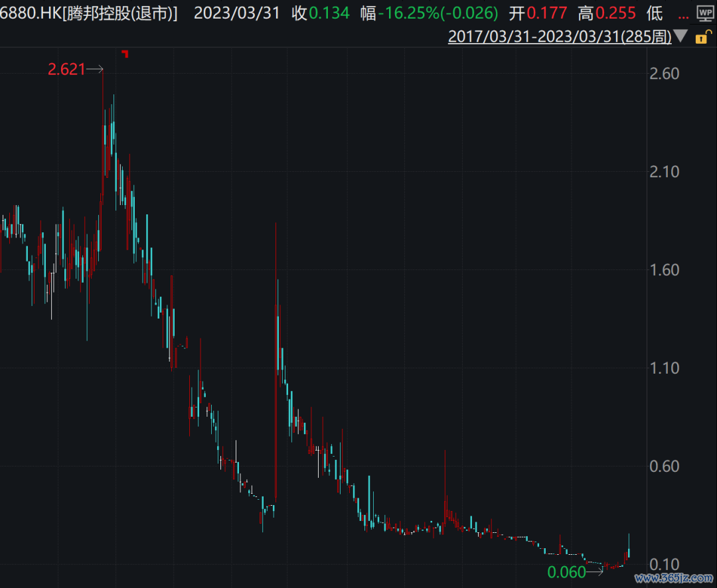This screenshot has height=588, width=717.
Task: Click the high price 0.255 value
Action: click(x=615, y=13)
